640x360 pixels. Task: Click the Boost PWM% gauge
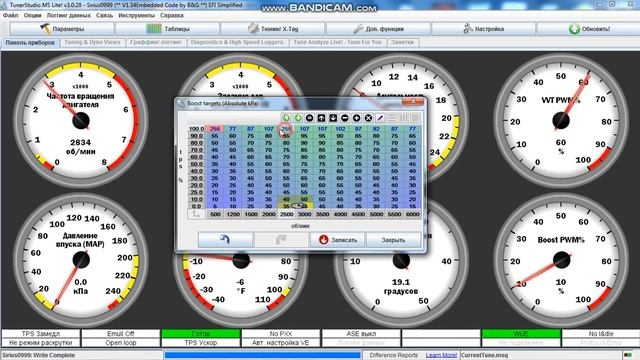click(561, 260)
